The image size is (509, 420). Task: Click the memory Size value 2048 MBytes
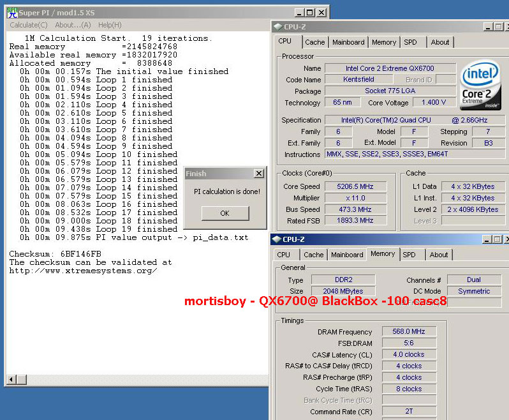point(343,290)
